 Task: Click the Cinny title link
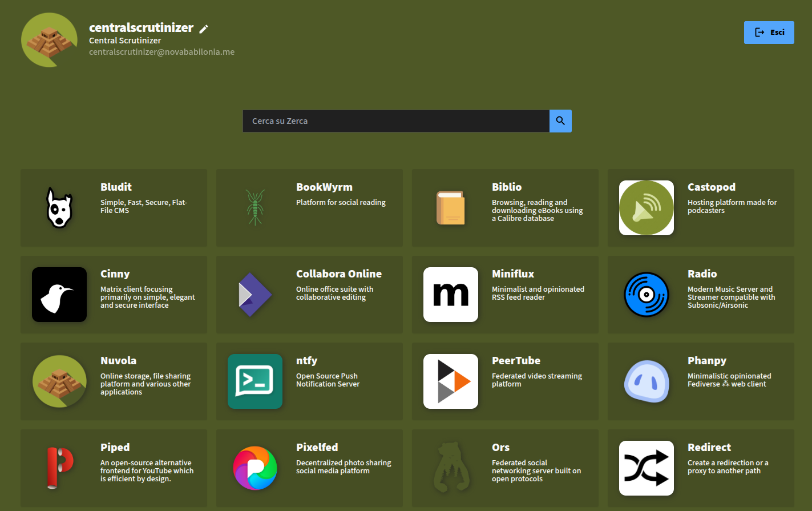click(x=115, y=273)
